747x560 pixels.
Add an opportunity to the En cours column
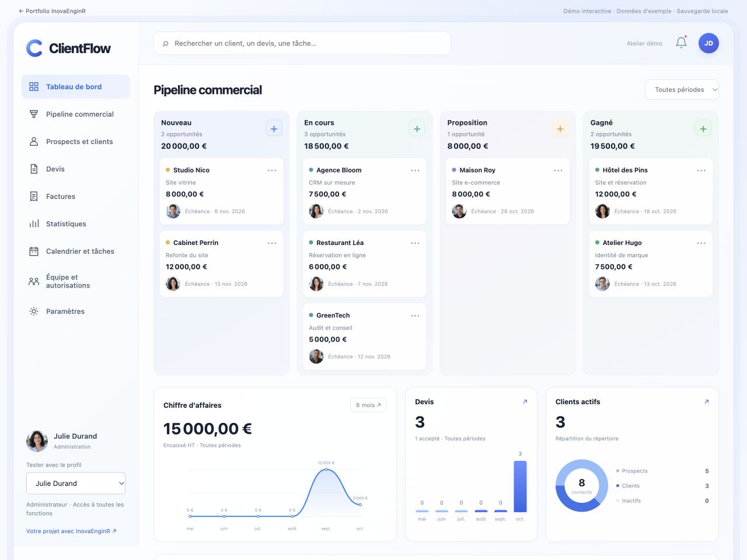417,129
